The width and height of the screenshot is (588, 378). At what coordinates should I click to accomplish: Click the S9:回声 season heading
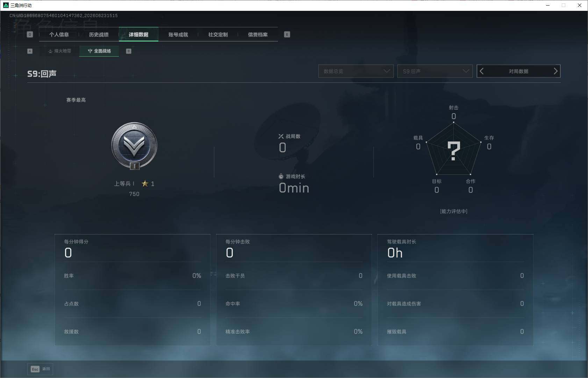42,74
